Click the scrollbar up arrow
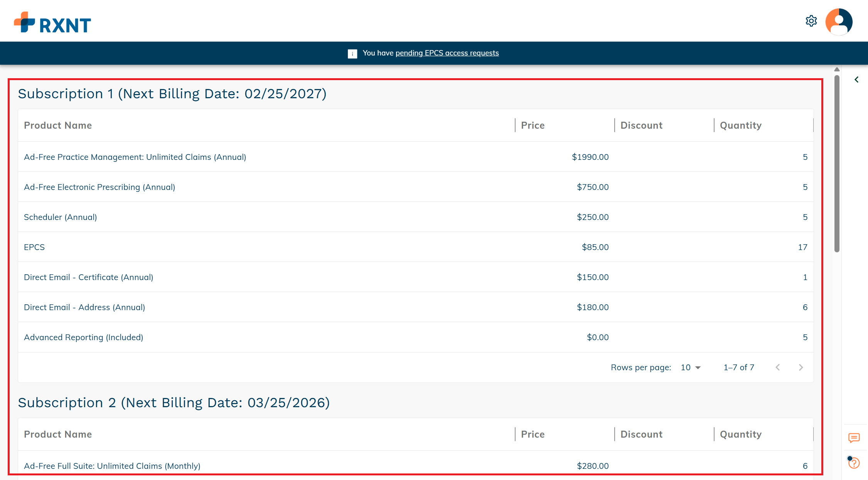Image resolution: width=868 pixels, height=480 pixels. (x=837, y=70)
